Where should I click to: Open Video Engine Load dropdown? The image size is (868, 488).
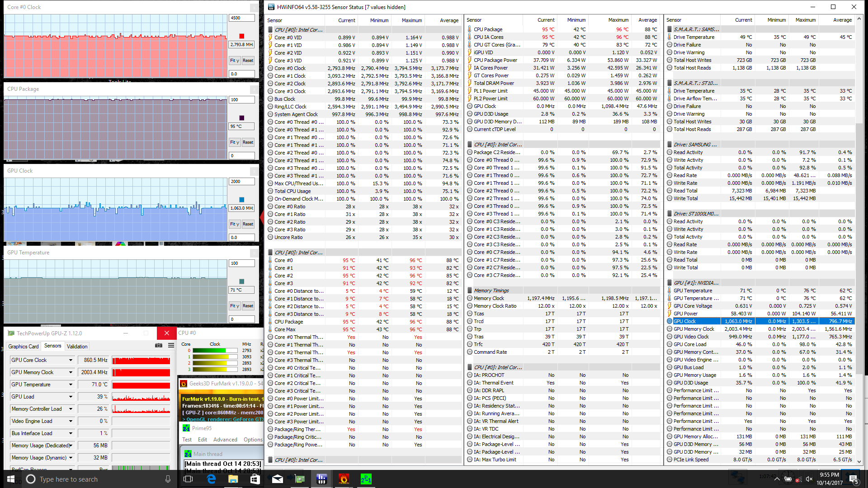[71, 421]
